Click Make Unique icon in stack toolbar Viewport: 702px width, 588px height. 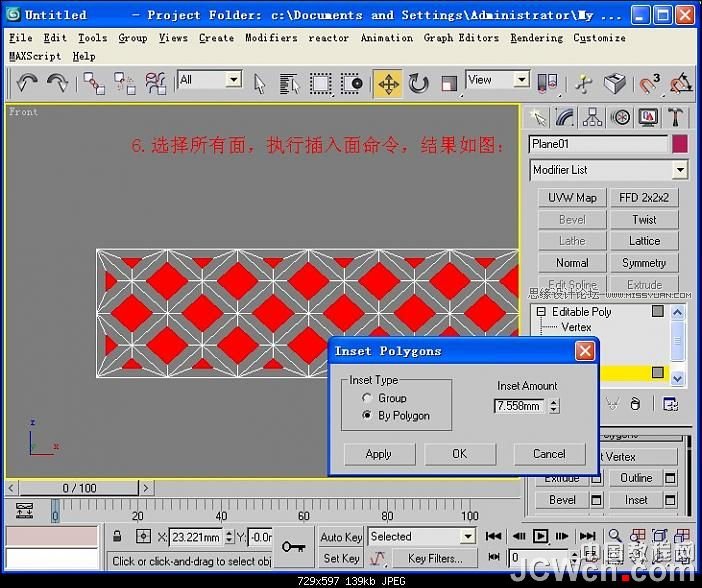click(x=612, y=404)
